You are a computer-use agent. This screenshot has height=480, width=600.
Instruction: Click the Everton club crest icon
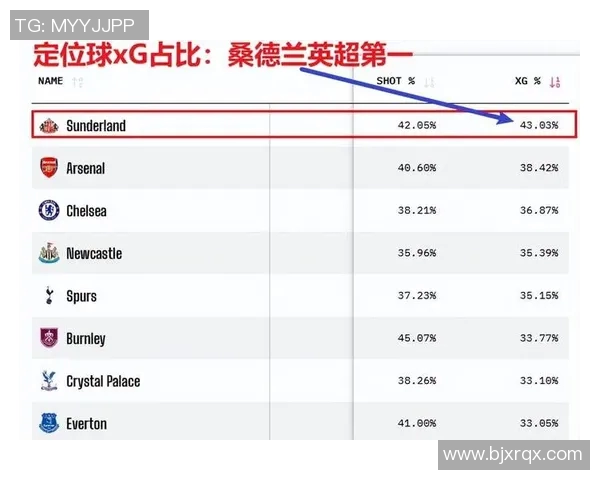48,423
